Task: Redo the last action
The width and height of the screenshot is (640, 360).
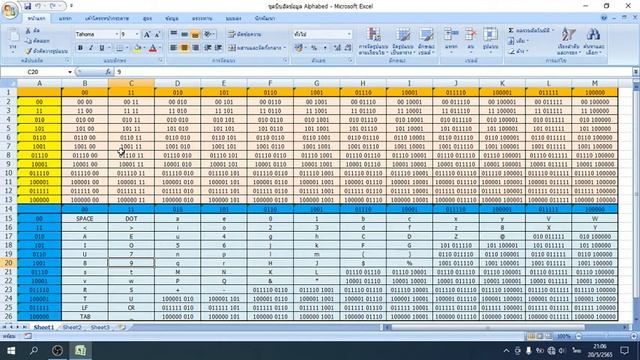Action: pos(53,6)
